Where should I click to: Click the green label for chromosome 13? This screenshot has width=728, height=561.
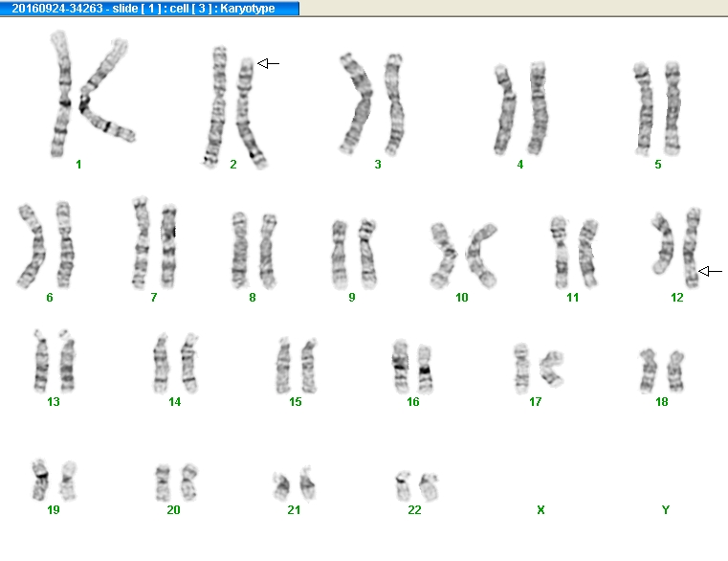pyautogui.click(x=54, y=401)
